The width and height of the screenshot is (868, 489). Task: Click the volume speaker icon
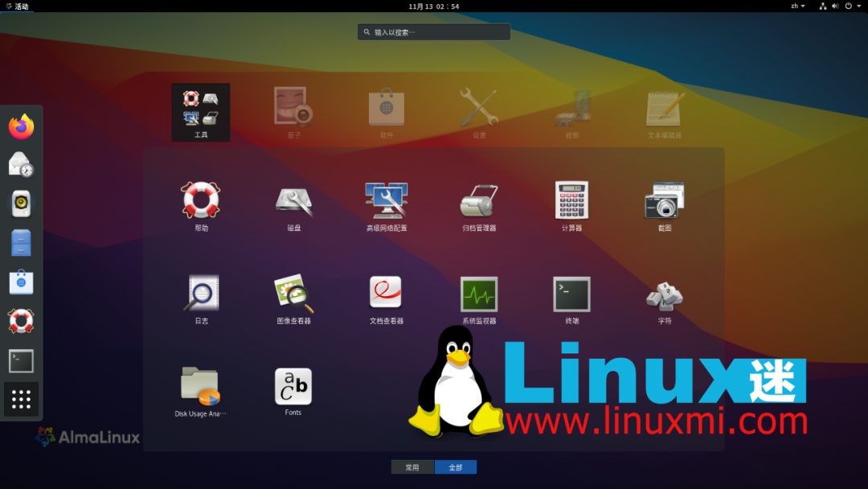[835, 6]
